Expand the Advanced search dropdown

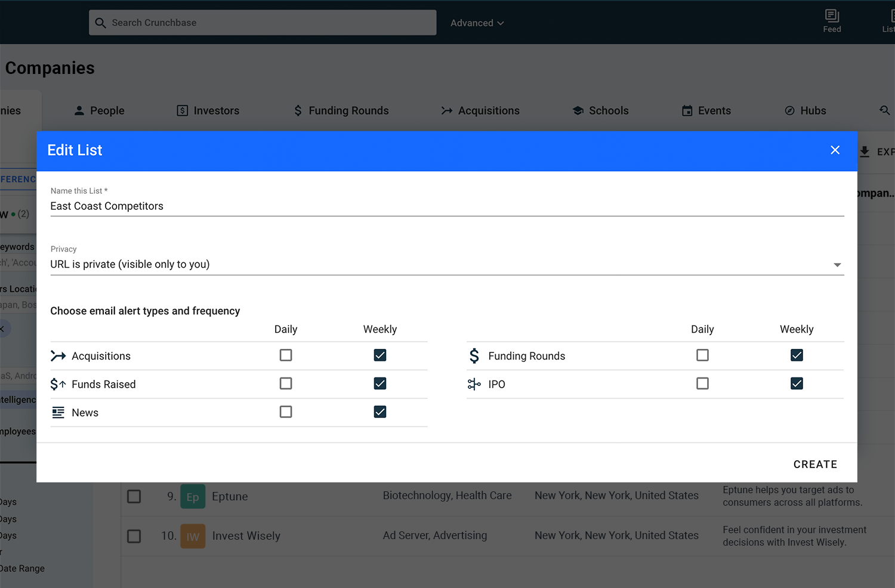pos(477,23)
